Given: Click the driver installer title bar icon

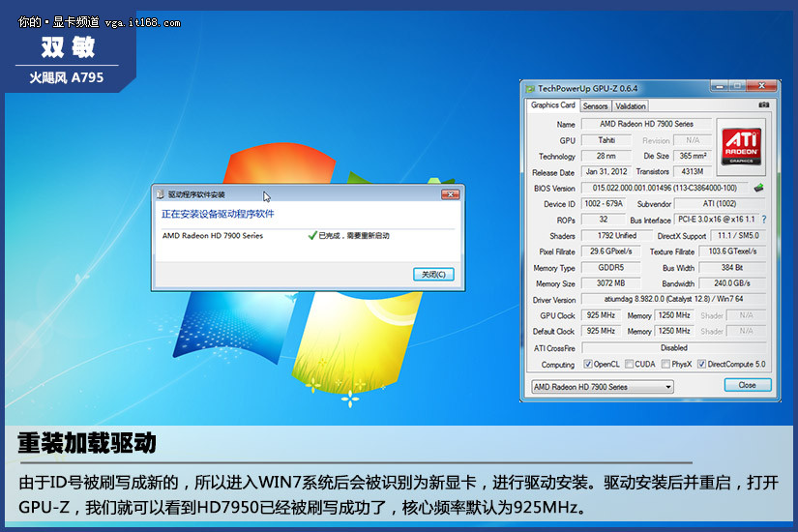Looking at the screenshot, I should point(161,194).
